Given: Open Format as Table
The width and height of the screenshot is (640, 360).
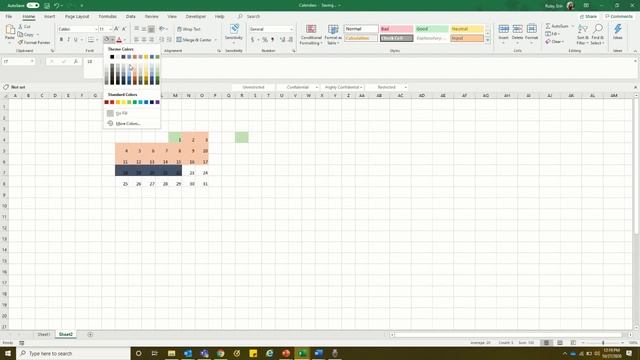Looking at the screenshot, I should click(x=333, y=34).
